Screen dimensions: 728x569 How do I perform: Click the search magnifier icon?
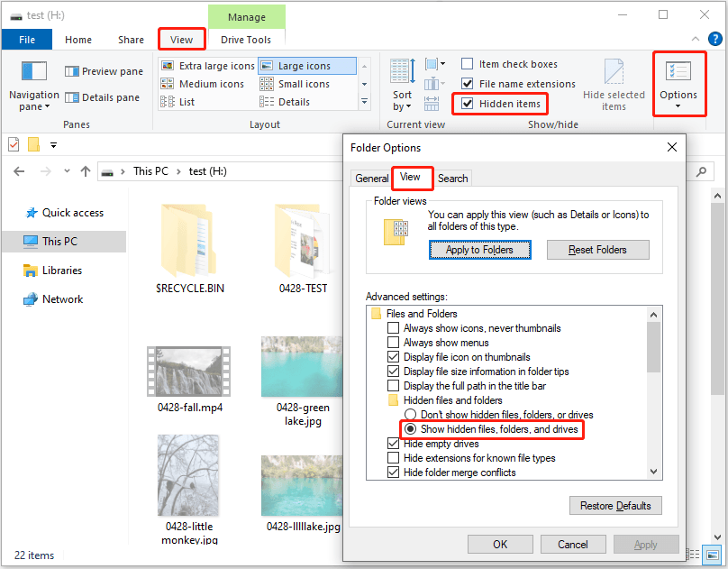click(x=701, y=172)
